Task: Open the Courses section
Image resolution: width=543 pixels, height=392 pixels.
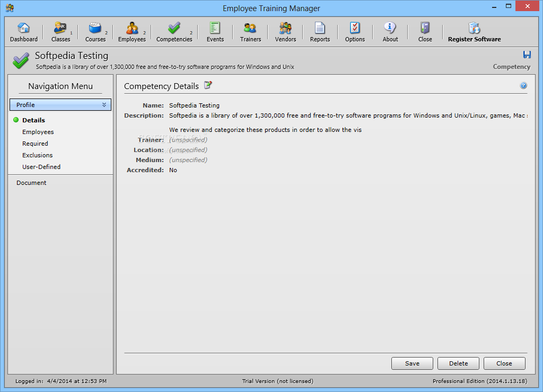Action: 95,32
